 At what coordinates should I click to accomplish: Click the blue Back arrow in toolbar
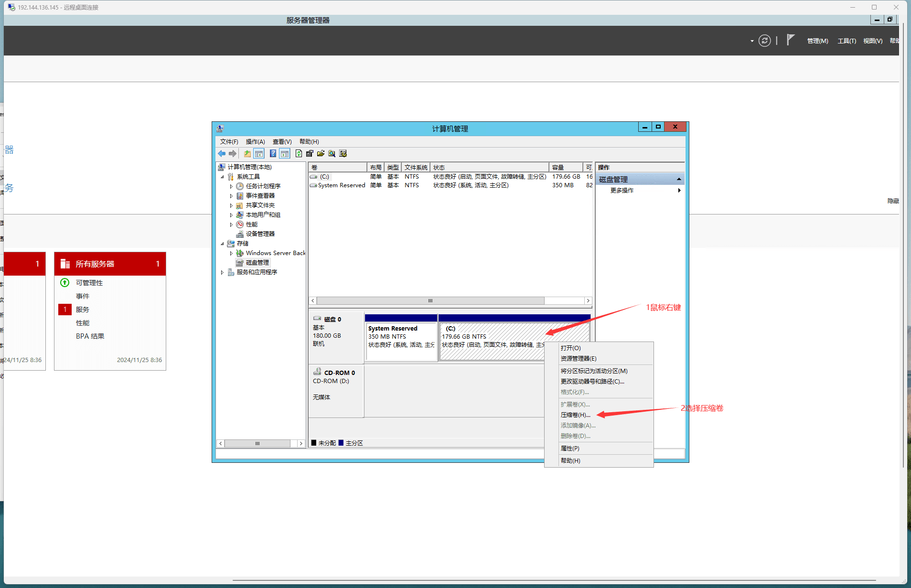(x=222, y=154)
